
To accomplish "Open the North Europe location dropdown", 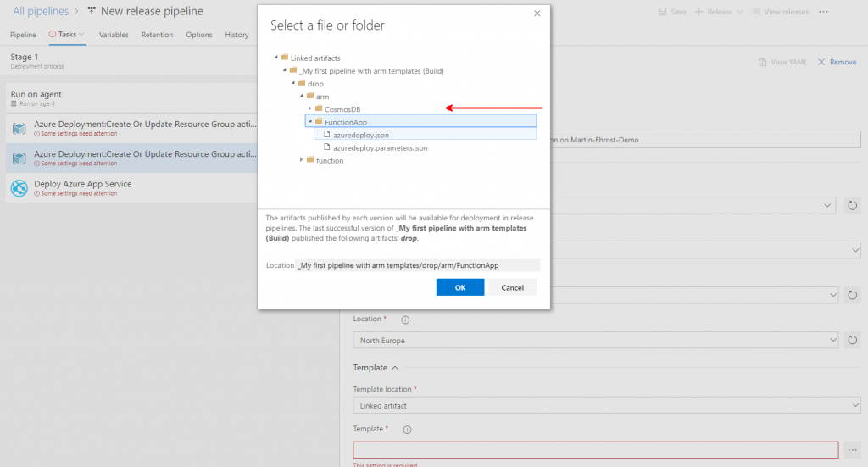I will pos(596,340).
